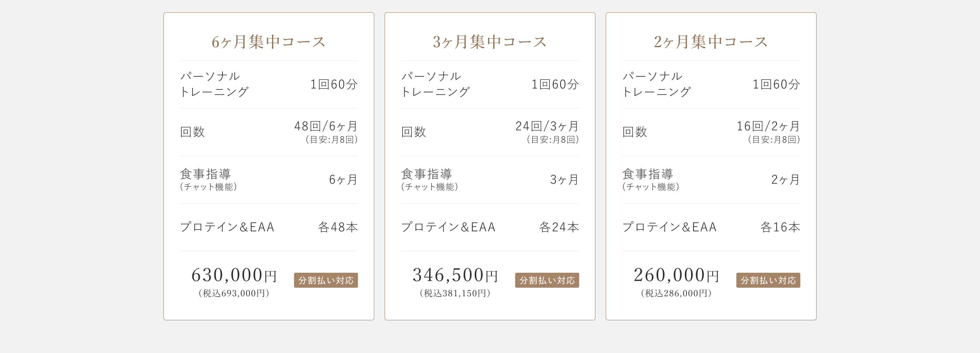The image size is (980, 353).
Task: Click the 各24本 protein quantity
Action: pyautogui.click(x=559, y=227)
